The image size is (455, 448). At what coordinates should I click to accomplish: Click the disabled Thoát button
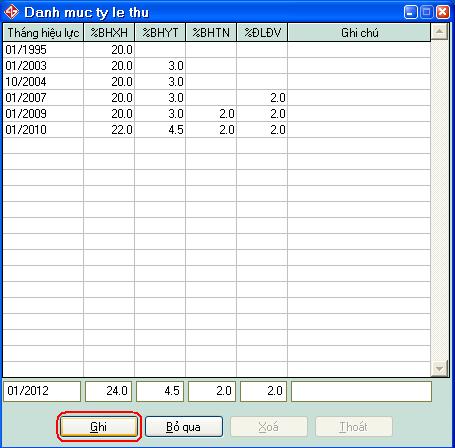(354, 427)
